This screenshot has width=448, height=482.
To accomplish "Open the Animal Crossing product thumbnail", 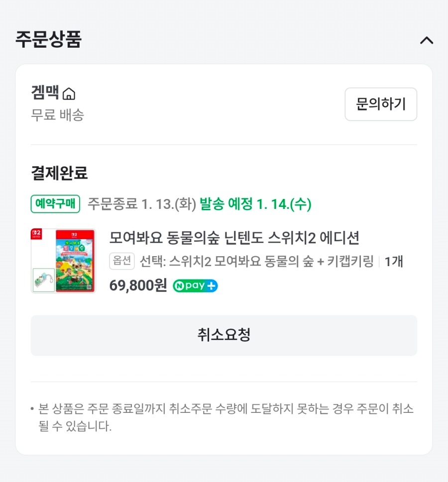I will [x=75, y=261].
